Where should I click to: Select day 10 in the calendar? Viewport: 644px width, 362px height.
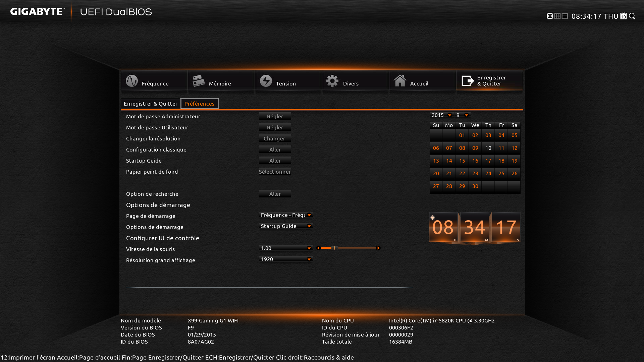click(488, 148)
